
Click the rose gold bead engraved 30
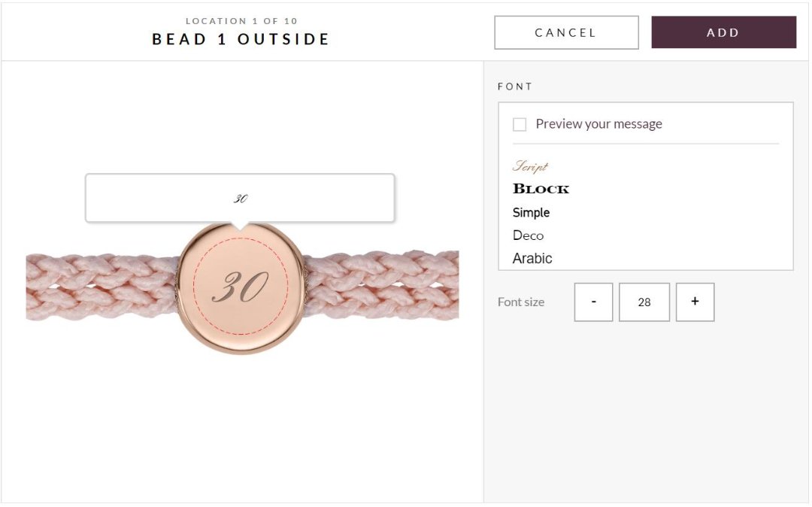pos(241,287)
